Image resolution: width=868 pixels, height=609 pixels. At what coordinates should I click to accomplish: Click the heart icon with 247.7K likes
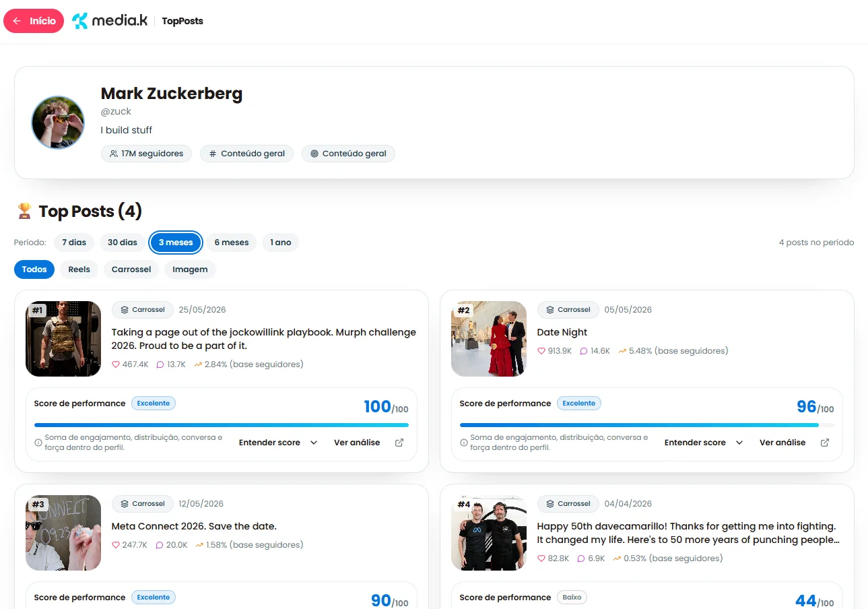(x=116, y=545)
